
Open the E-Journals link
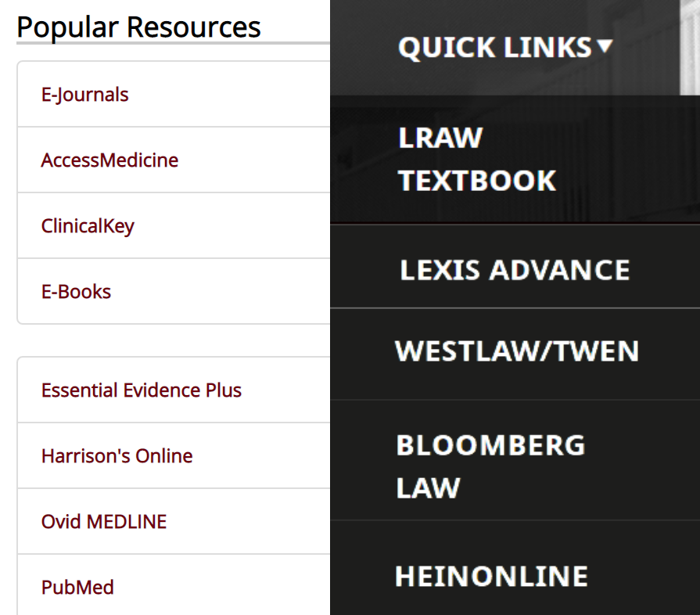(x=84, y=95)
